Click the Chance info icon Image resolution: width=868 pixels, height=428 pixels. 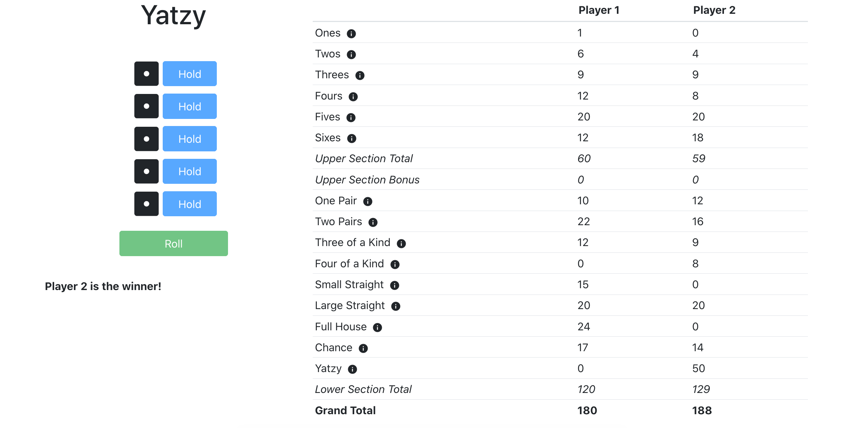coord(363,348)
